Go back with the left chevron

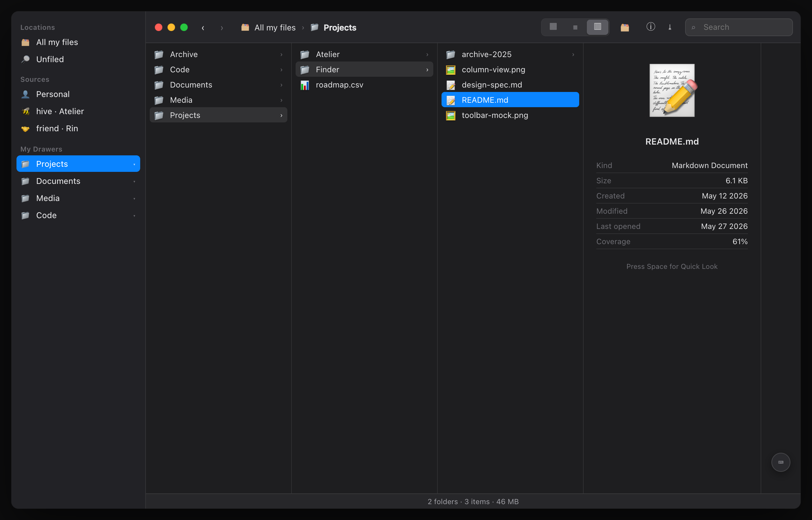coord(203,28)
